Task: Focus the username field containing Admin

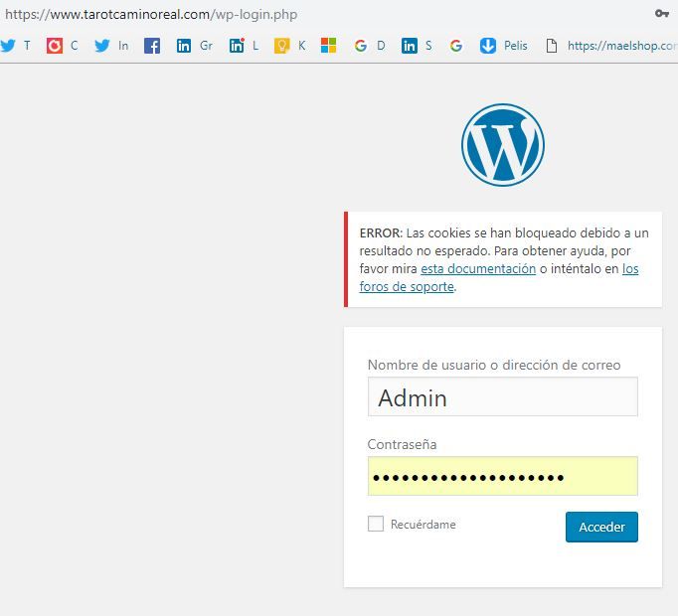Action: [502, 396]
